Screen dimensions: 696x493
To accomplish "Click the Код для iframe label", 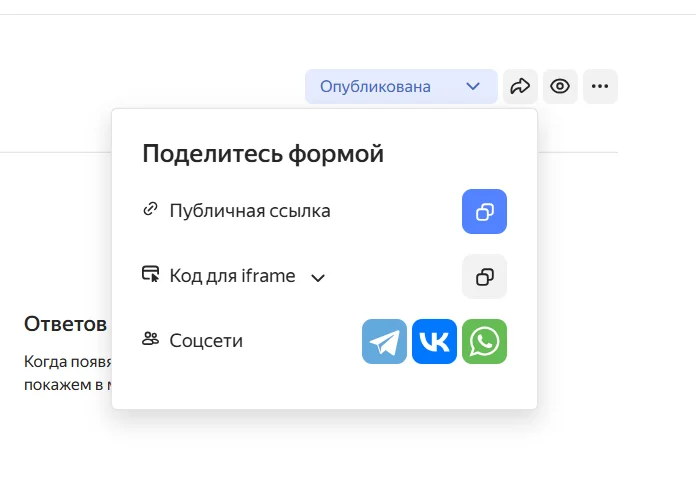I will (x=232, y=276).
